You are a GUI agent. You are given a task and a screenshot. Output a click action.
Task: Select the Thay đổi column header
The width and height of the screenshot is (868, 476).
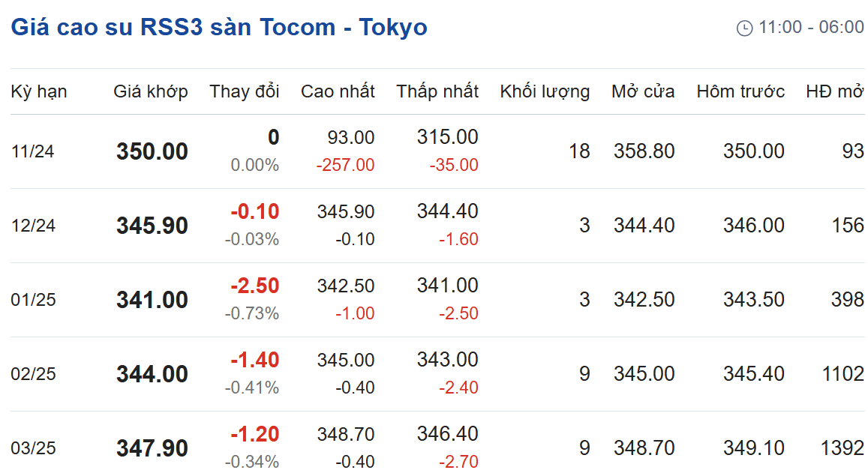244,91
